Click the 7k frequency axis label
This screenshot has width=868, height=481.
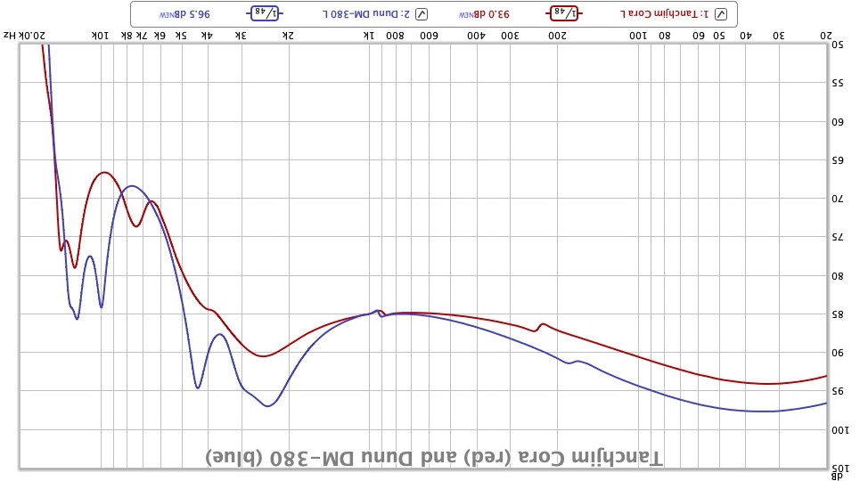[142, 36]
